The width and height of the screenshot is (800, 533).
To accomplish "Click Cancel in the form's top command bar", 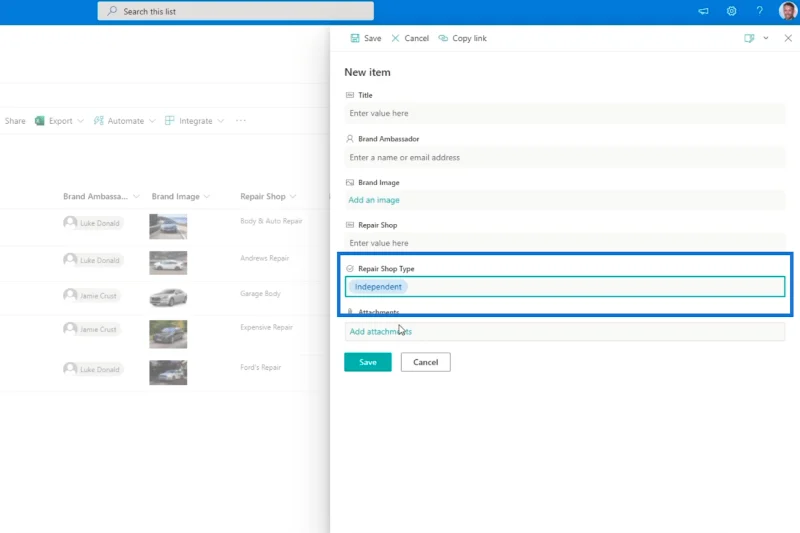I will [x=410, y=38].
